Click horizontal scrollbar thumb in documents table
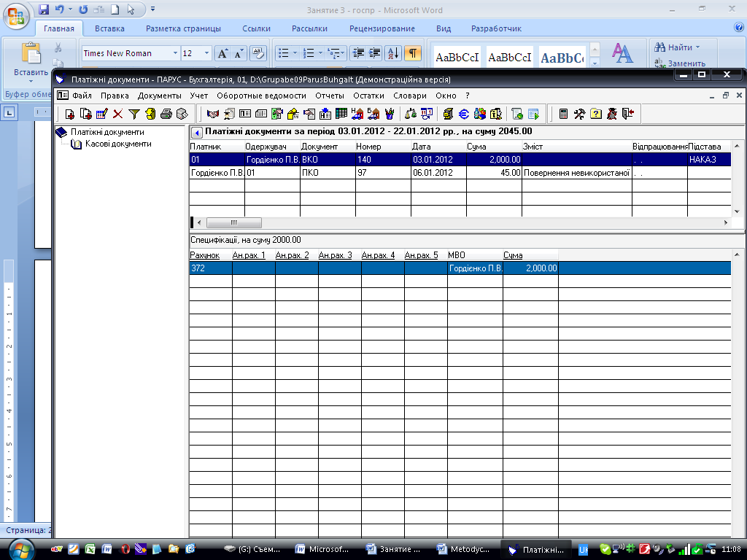Screen dimensions: 747x560 (234, 222)
